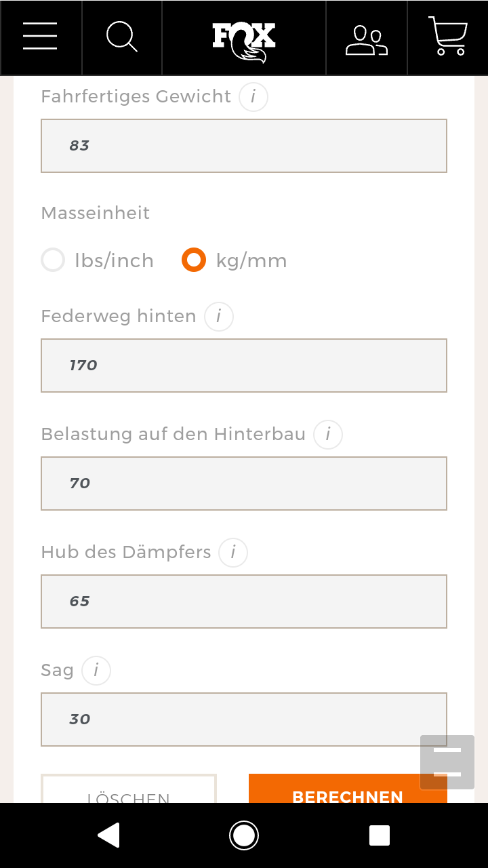Tap the gray floating widget button
This screenshot has height=868, width=488.
coord(447,762)
